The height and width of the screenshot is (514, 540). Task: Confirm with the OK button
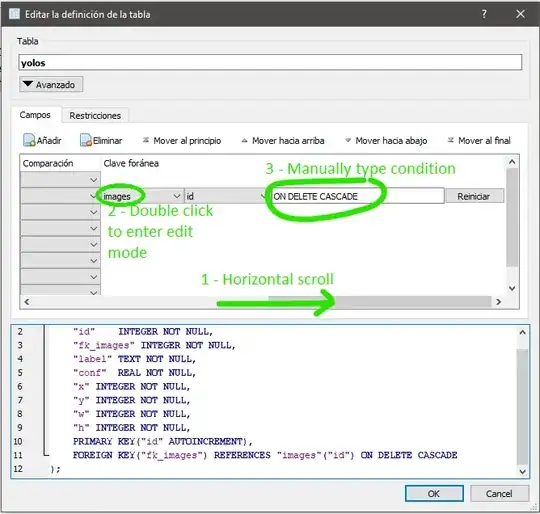click(434, 494)
